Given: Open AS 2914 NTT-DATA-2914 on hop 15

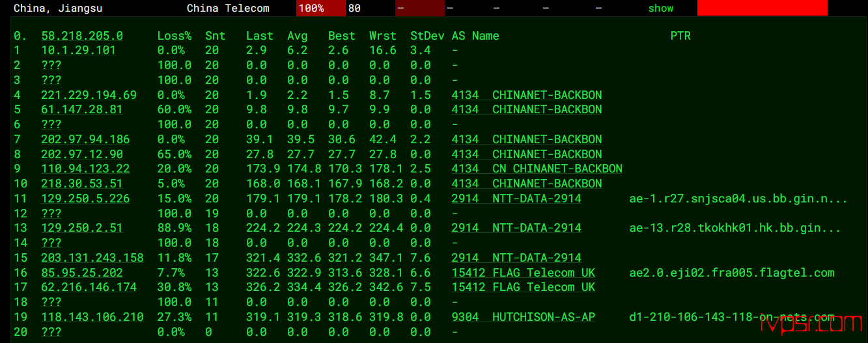Looking at the screenshot, I should click(x=516, y=258).
